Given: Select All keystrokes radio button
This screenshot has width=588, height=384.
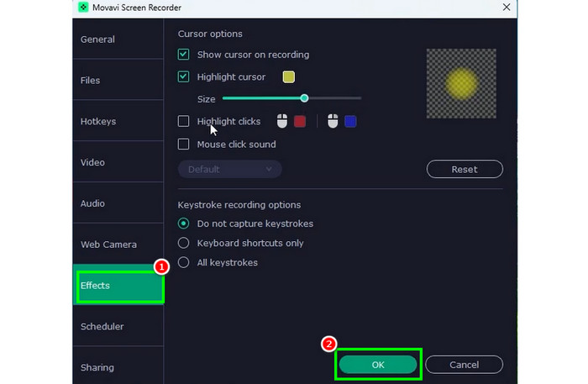Looking at the screenshot, I should pyautogui.click(x=183, y=262).
